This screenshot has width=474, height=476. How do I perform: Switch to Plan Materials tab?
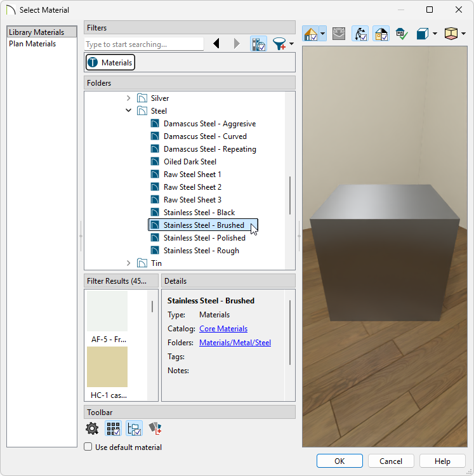32,43
